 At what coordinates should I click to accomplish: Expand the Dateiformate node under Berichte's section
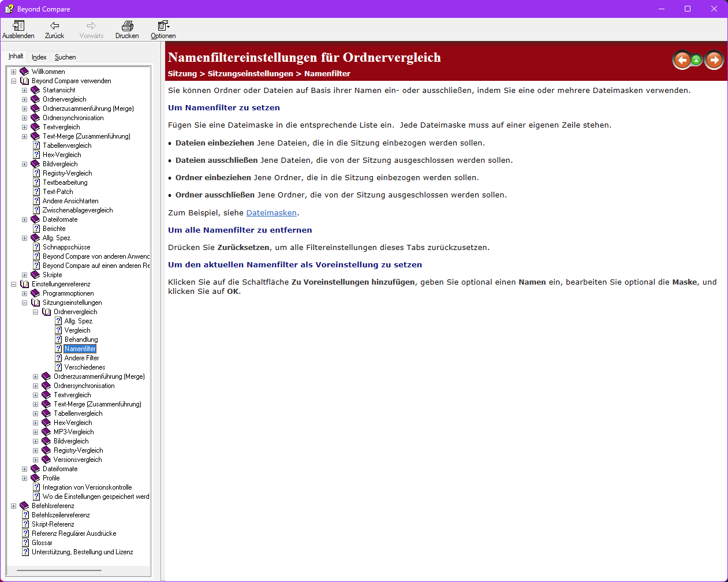pos(24,219)
